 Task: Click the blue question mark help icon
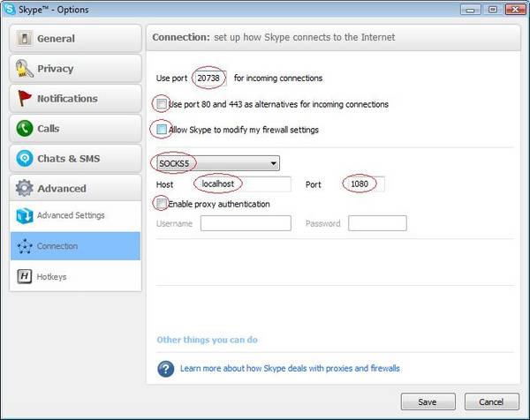point(166,369)
